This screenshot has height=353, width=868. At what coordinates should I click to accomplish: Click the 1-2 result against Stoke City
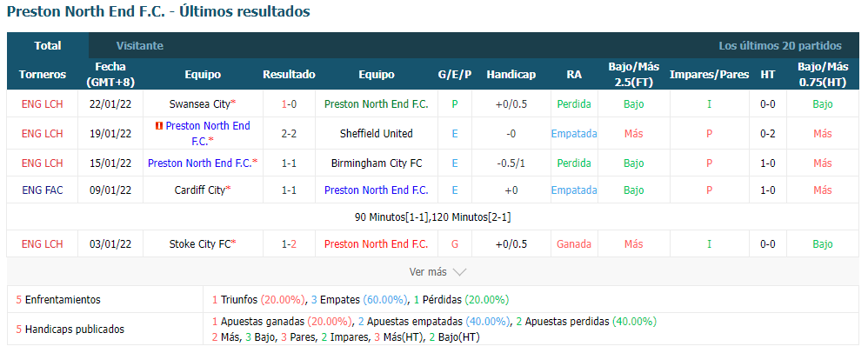(x=289, y=244)
